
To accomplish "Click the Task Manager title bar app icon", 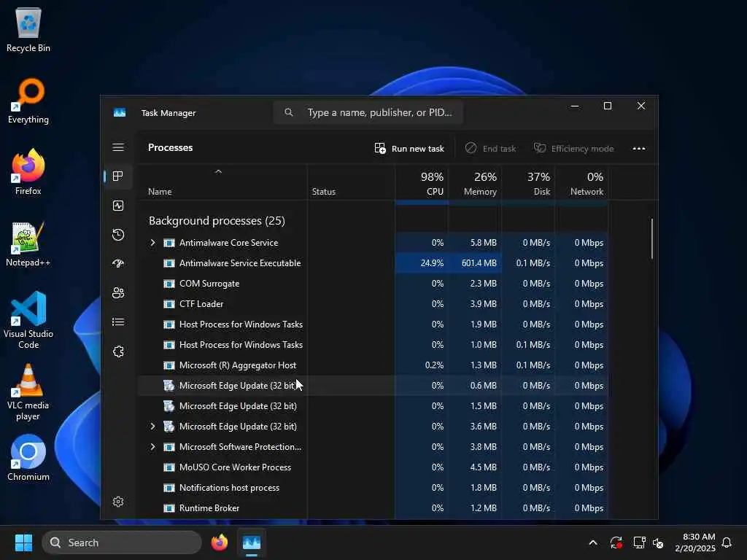I will (x=120, y=113).
